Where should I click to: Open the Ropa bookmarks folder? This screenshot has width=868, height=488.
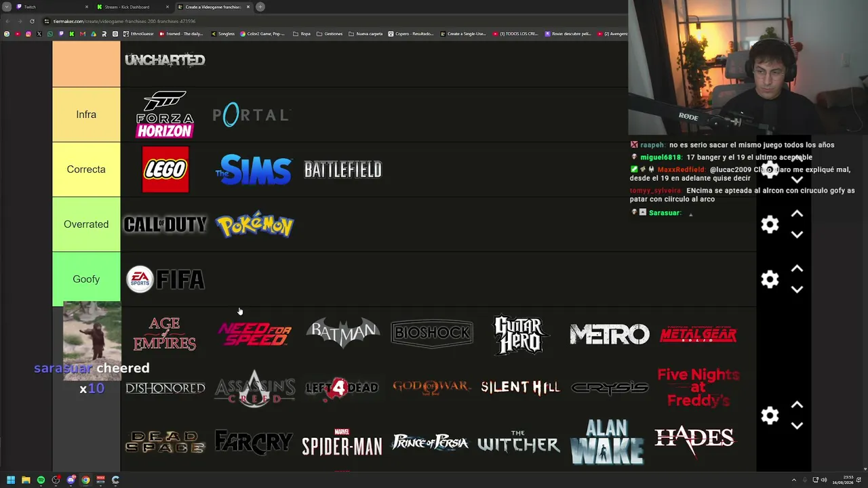(302, 34)
